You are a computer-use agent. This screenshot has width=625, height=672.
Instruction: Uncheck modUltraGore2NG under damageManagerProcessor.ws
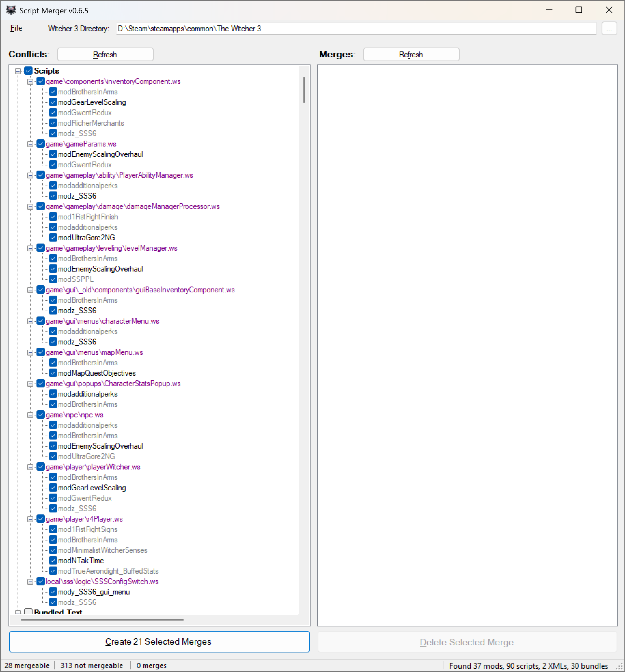[x=53, y=238]
